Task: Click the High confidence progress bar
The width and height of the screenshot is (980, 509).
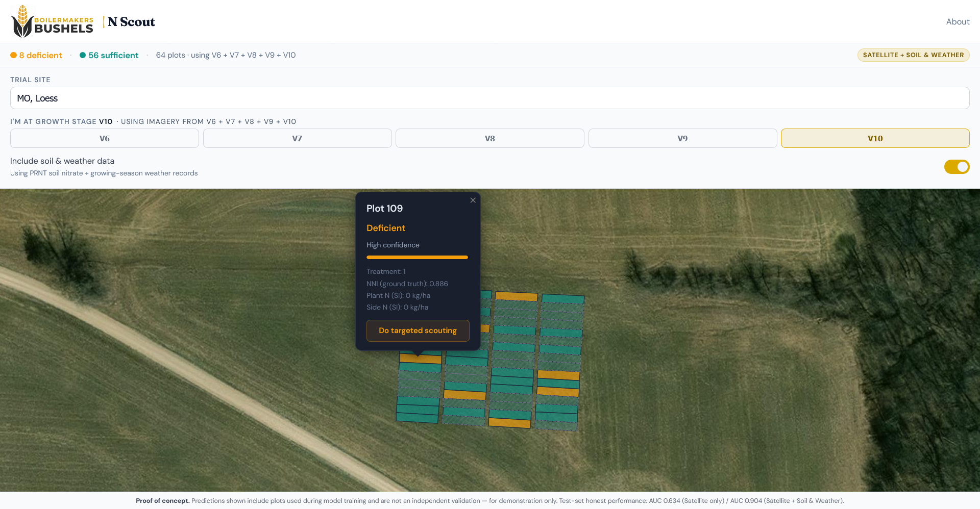Action: pos(417,258)
